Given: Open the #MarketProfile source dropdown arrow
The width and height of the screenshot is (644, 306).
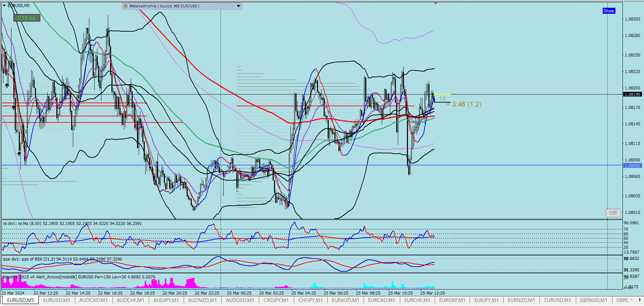Looking at the screenshot, I should [238, 6].
